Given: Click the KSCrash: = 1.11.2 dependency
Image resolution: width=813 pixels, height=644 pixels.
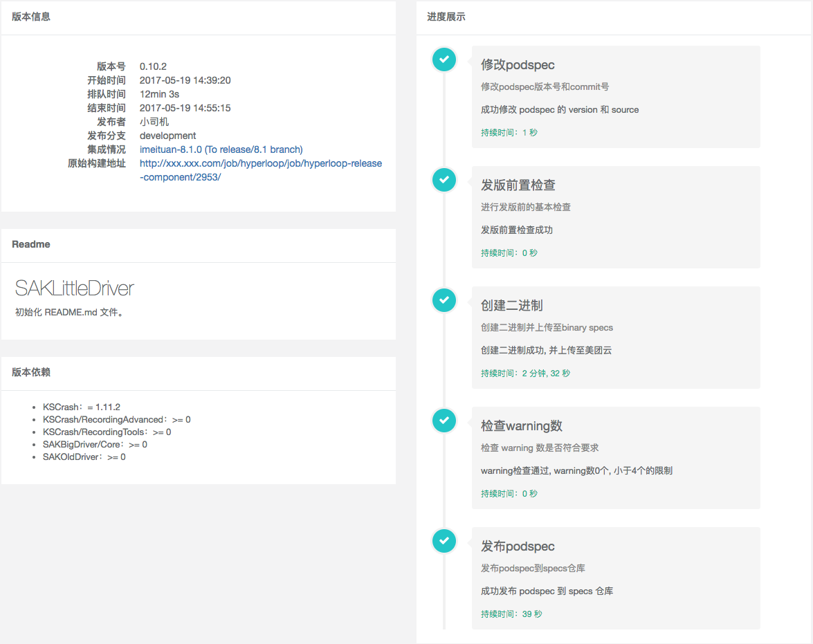Looking at the screenshot, I should (82, 407).
